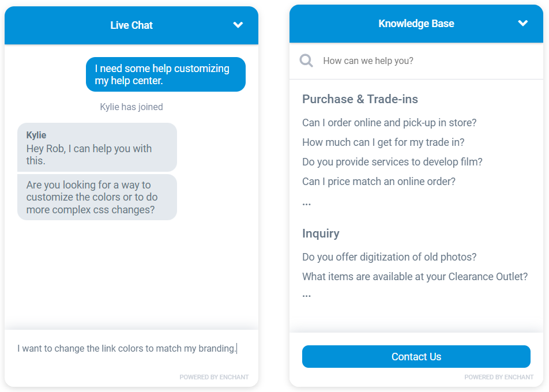The width and height of the screenshot is (549, 392).
Task: Open 'How much can I get for my trade in?'
Action: [383, 142]
